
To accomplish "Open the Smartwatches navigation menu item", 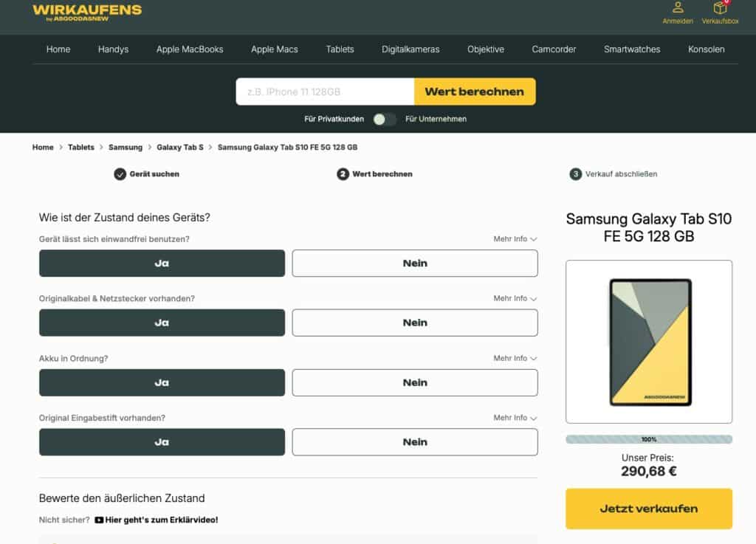I will 632,49.
